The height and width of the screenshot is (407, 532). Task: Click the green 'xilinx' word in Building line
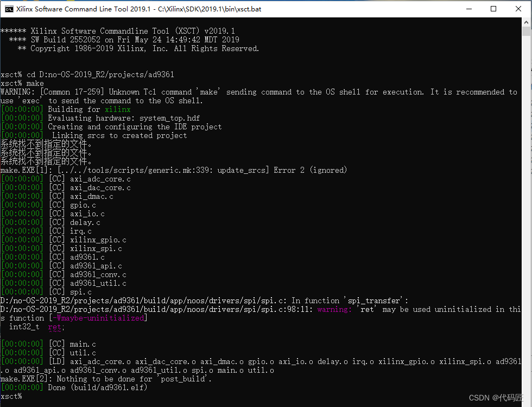tap(117, 109)
